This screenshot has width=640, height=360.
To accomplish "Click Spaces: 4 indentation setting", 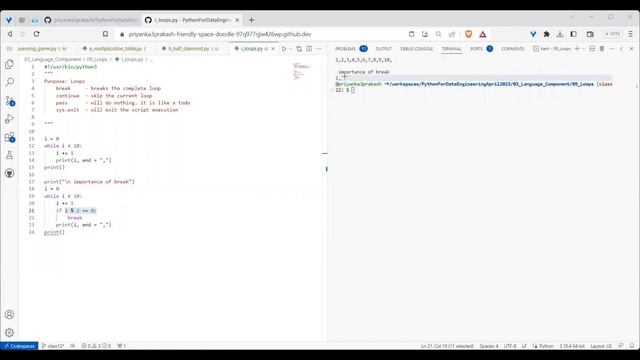I will [x=489, y=346].
